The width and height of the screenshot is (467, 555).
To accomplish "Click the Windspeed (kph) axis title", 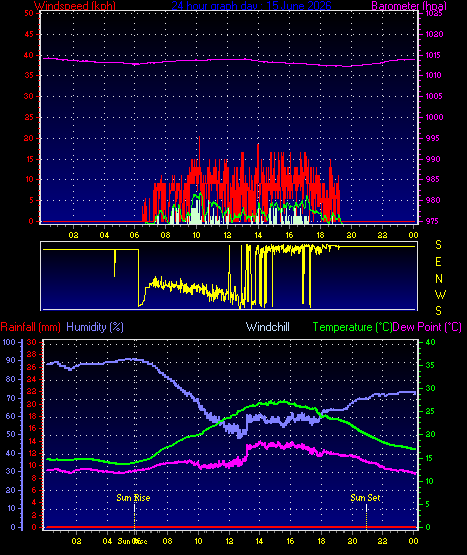I will 75,5.
